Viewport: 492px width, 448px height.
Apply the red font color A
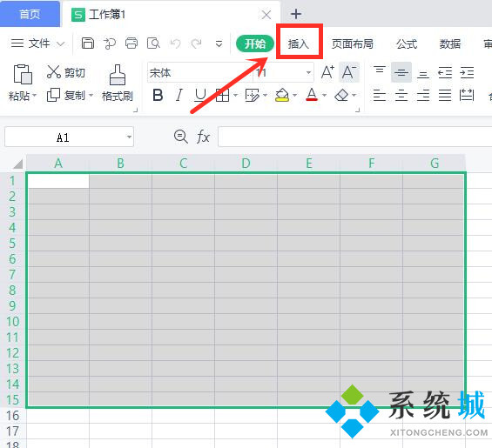[x=312, y=95]
